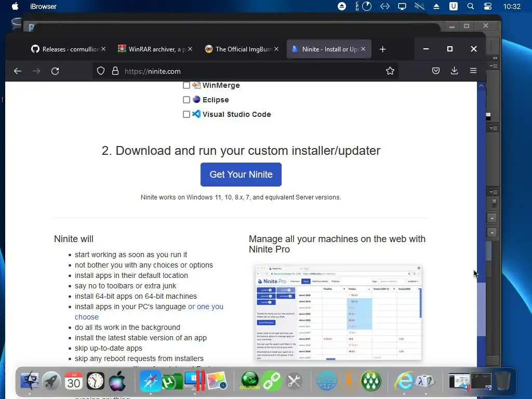Close the WinRAR archiver tab
Screen dimensions: 532x399
pos(190,49)
